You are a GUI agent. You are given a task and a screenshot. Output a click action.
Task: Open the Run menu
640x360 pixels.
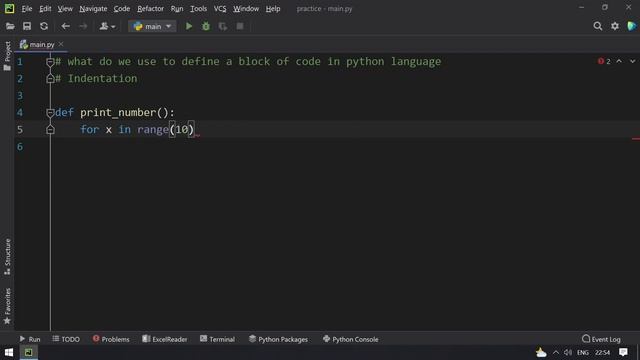pos(177,9)
